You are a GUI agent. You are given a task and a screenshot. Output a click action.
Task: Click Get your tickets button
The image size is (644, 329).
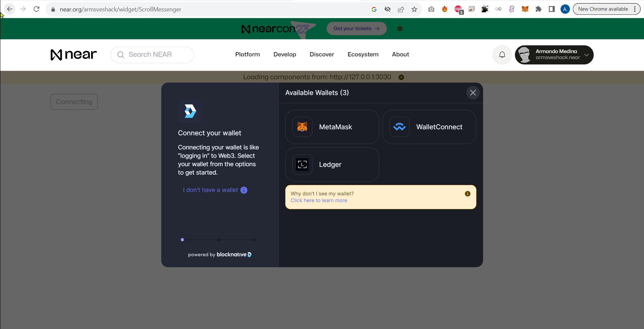pyautogui.click(x=356, y=29)
